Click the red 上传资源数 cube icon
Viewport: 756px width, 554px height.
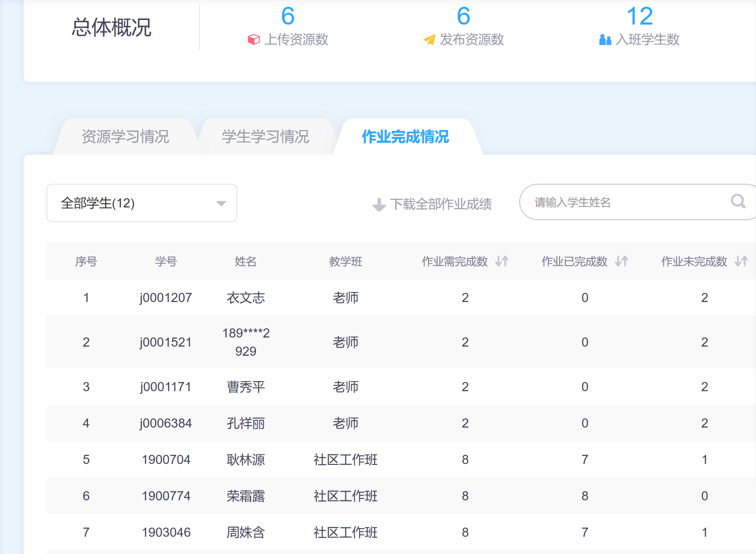[254, 40]
